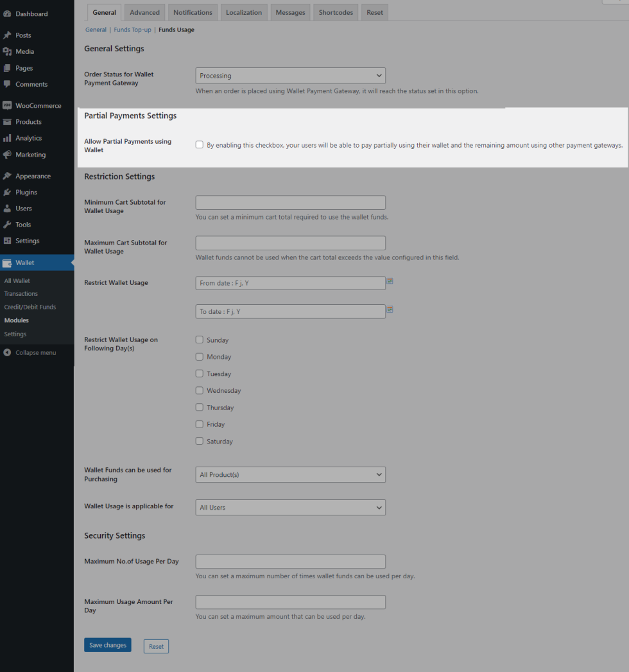Switch to the Advanced tab
This screenshot has width=629, height=672.
click(x=145, y=12)
